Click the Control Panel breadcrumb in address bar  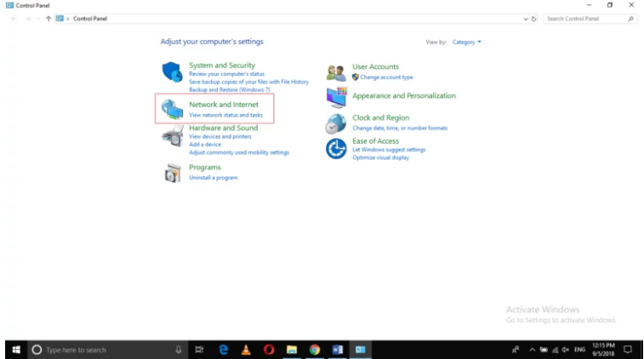(x=90, y=18)
